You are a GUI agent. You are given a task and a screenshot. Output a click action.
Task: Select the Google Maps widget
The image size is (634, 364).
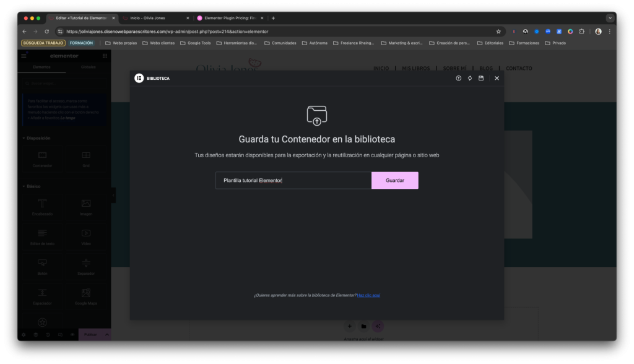coord(87,296)
